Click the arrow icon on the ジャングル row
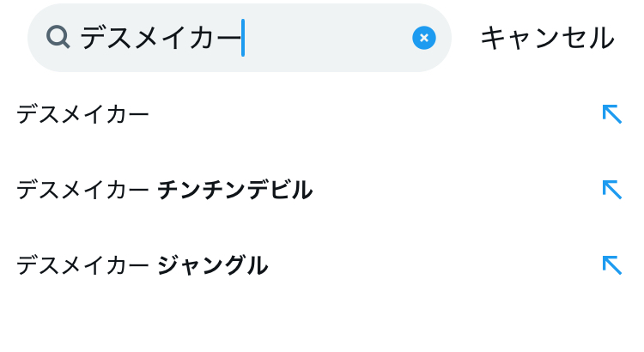This screenshot has width=644, height=352. tap(611, 265)
